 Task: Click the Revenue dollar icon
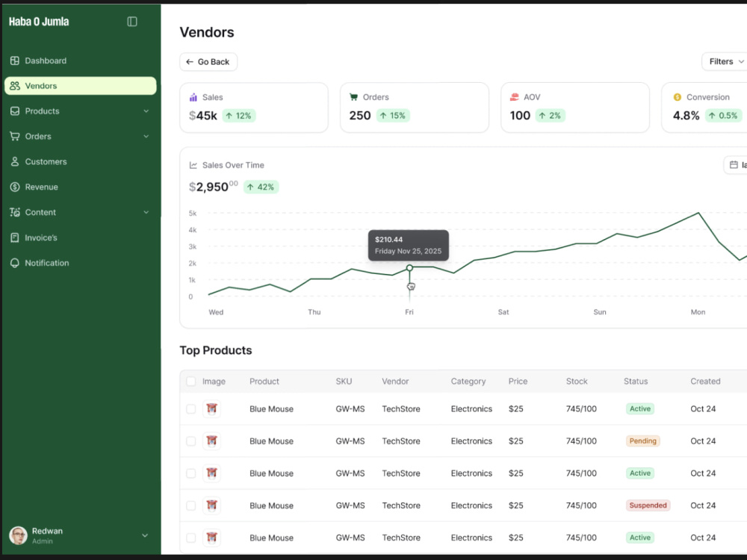[x=15, y=187]
